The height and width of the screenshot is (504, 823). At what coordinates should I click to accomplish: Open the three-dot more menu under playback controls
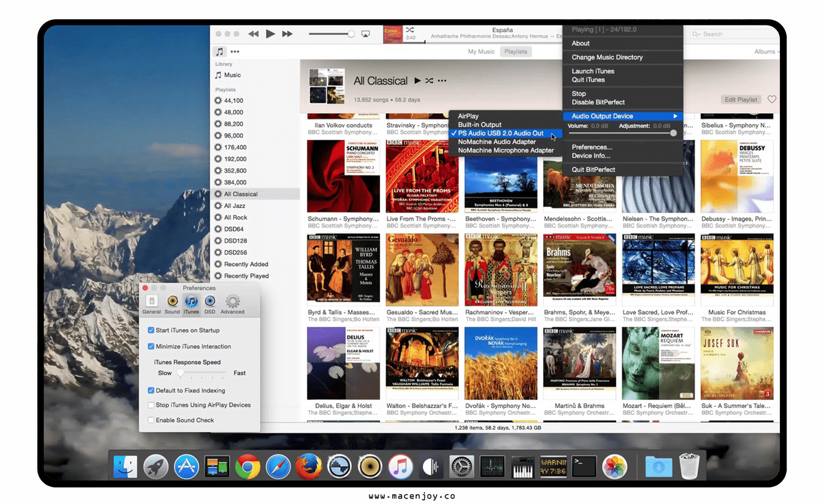click(x=235, y=51)
